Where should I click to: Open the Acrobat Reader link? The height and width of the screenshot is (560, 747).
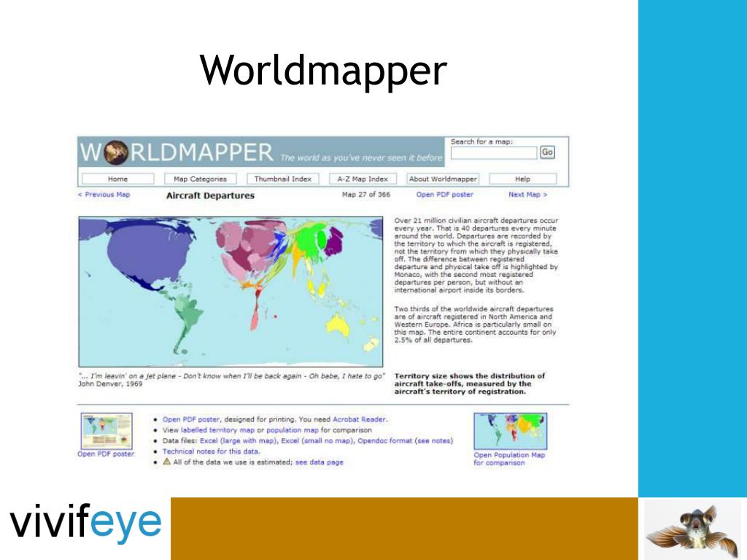pos(359,419)
